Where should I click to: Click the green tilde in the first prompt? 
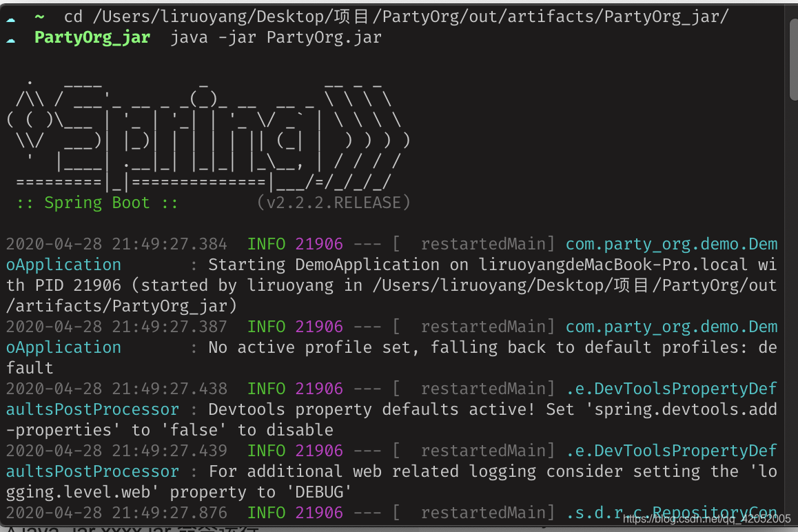[39, 17]
